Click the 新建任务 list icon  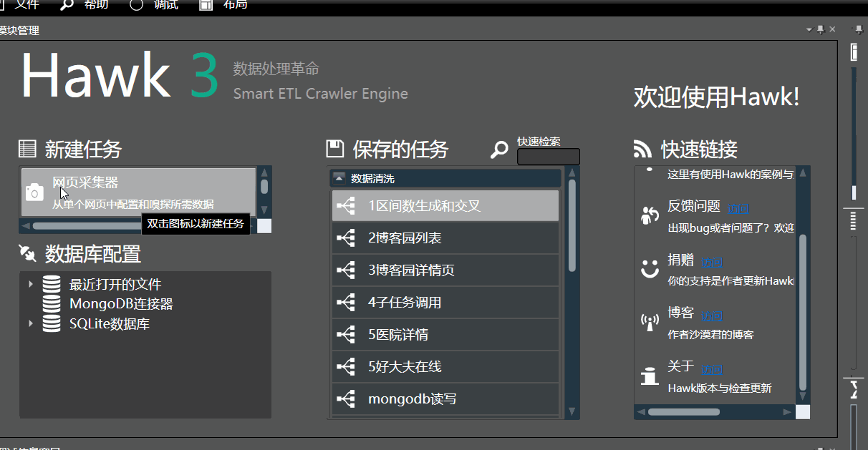tap(27, 149)
